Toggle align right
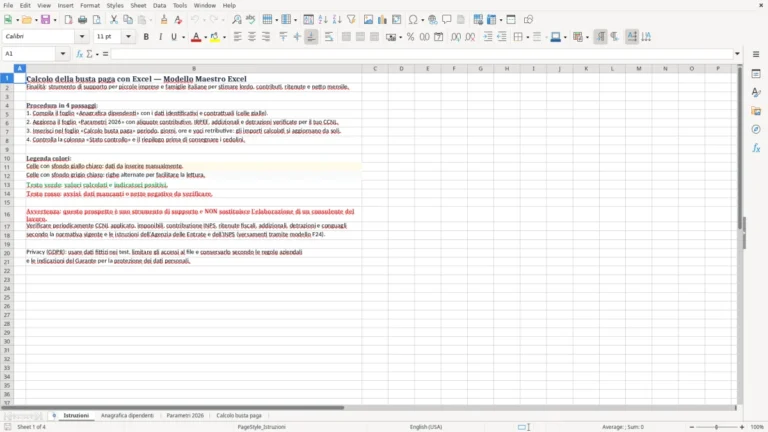This screenshot has height=432, width=768. tap(266, 37)
